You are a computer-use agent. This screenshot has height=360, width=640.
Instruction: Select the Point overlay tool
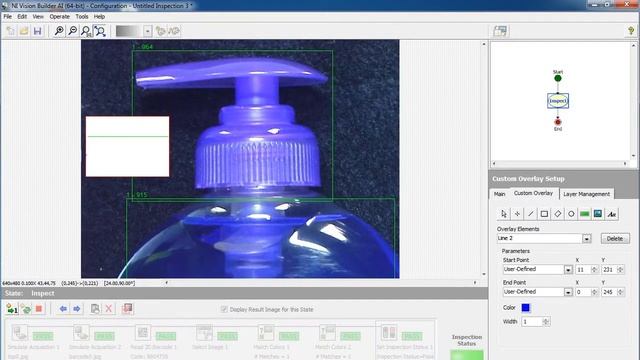517,214
